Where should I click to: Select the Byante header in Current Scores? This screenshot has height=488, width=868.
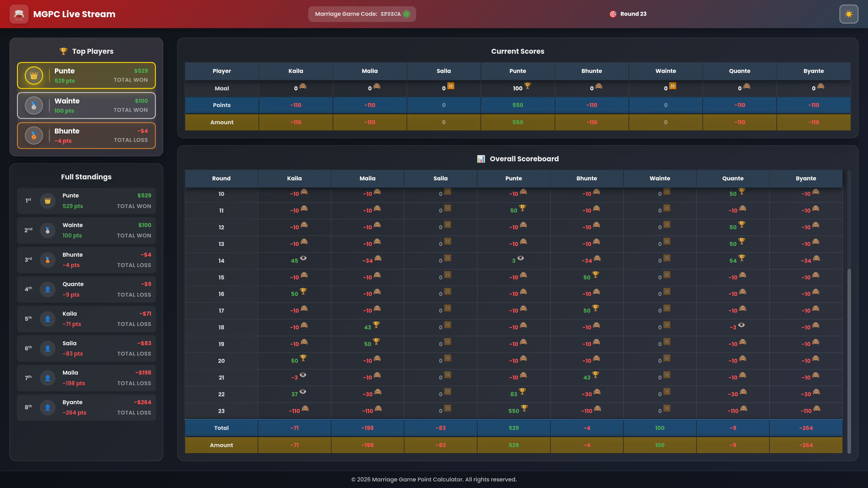(814, 71)
